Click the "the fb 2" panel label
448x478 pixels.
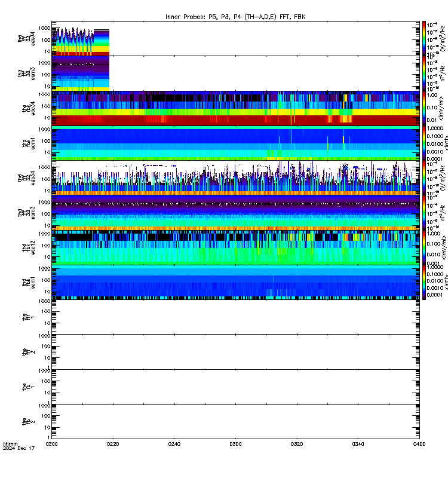coord(29,422)
